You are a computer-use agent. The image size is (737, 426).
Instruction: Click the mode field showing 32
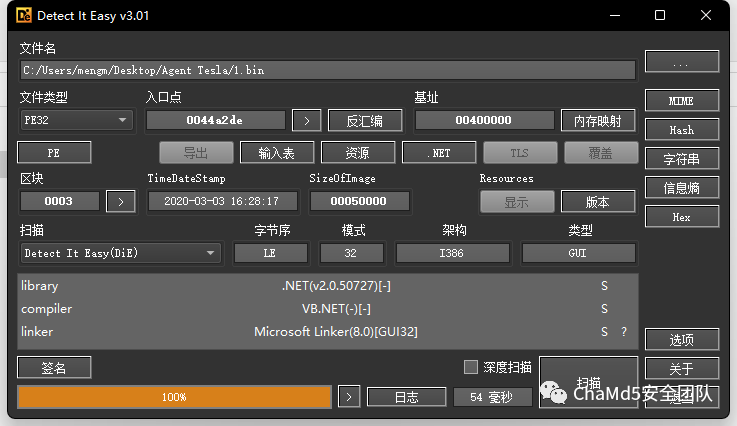[351, 253]
